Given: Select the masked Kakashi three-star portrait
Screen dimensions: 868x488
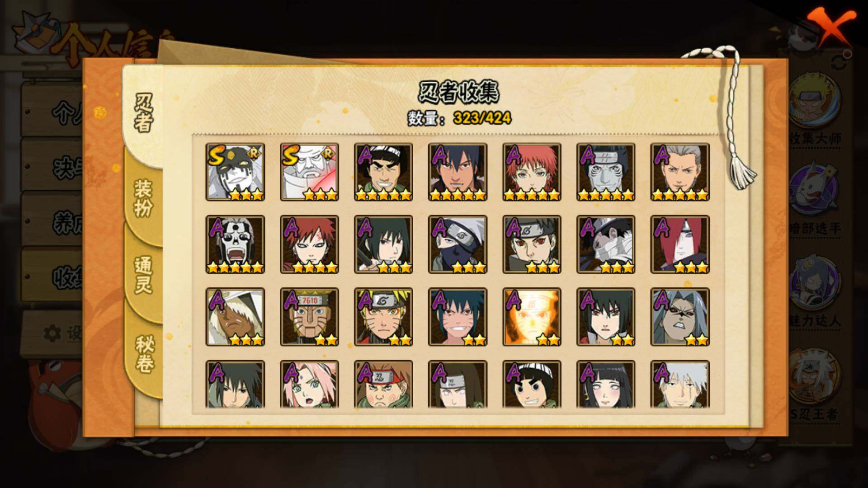Looking at the screenshot, I should click(x=458, y=244).
